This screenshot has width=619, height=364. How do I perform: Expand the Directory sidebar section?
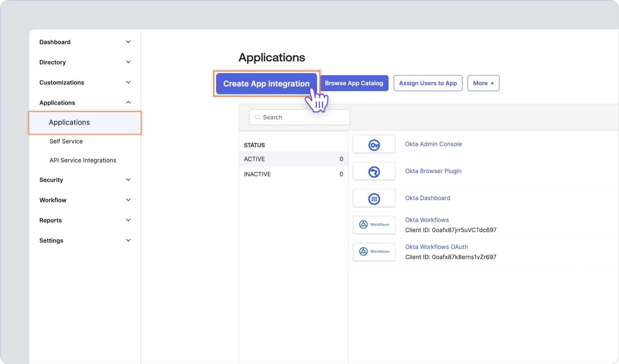(x=128, y=62)
